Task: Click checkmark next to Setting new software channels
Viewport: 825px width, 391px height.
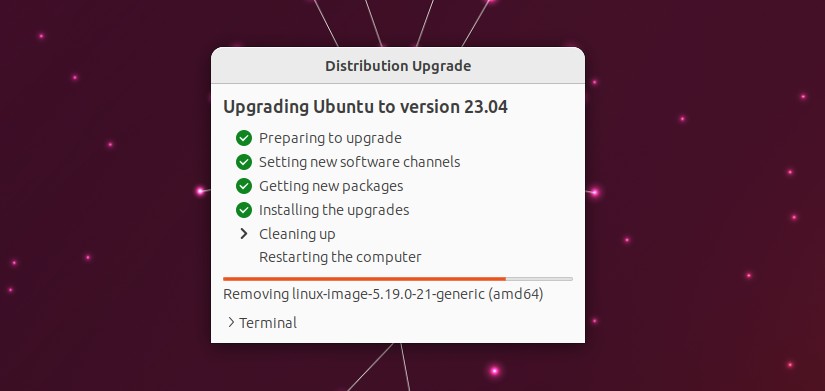Action: point(244,162)
